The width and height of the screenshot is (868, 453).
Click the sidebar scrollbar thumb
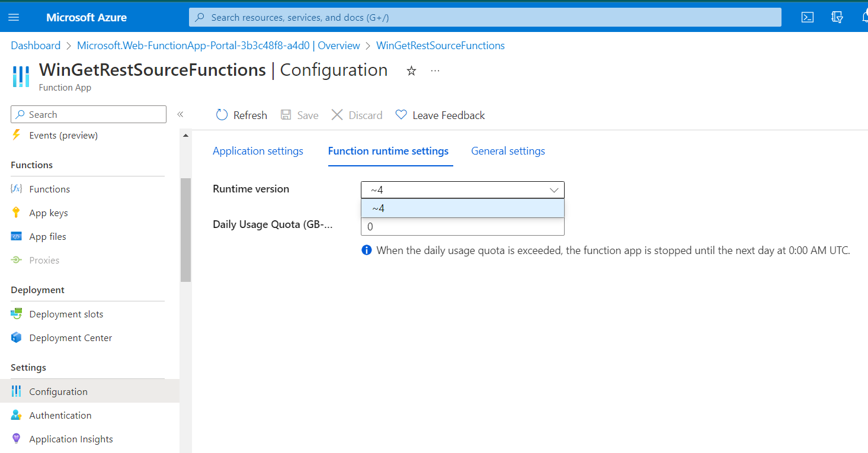click(x=185, y=230)
